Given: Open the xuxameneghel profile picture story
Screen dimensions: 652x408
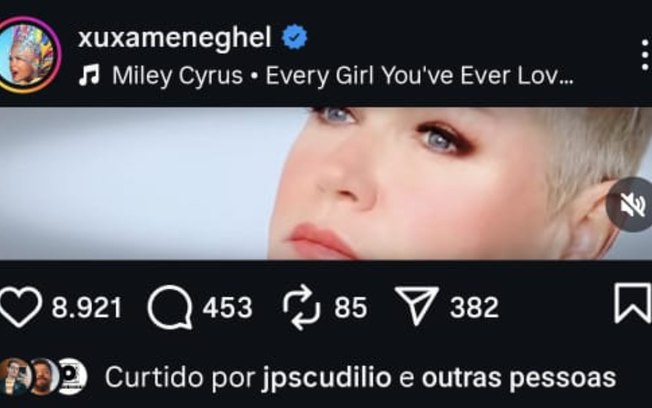Looking at the screenshot, I should click(29, 54).
